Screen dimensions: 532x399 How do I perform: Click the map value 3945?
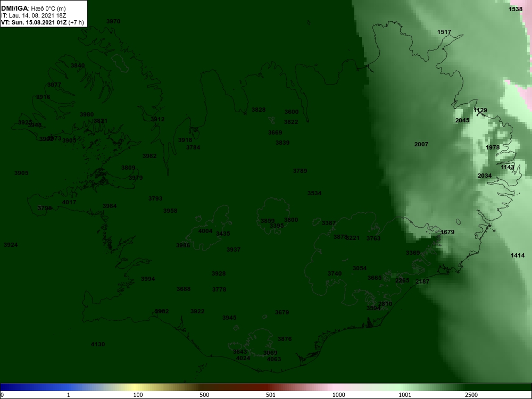coord(229,318)
